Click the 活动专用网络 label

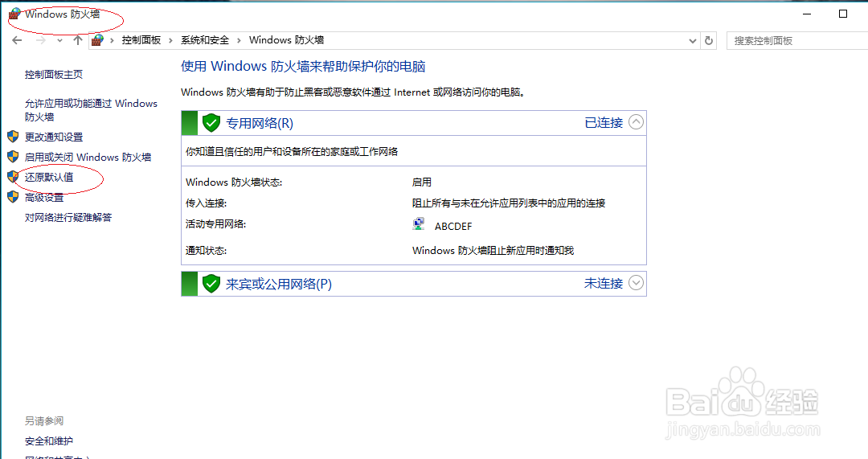[x=215, y=224]
